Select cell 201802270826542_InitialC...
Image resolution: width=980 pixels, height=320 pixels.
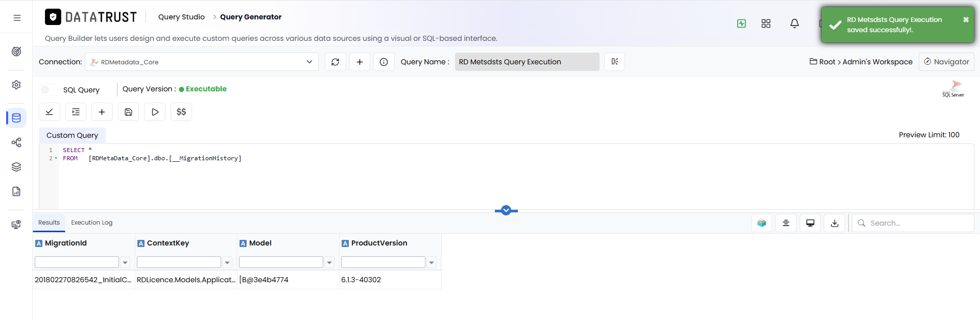tap(84, 280)
